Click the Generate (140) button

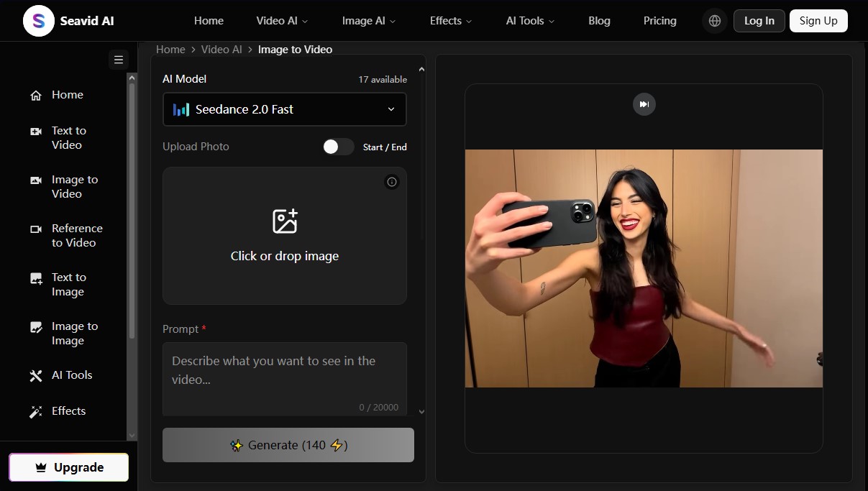288,445
